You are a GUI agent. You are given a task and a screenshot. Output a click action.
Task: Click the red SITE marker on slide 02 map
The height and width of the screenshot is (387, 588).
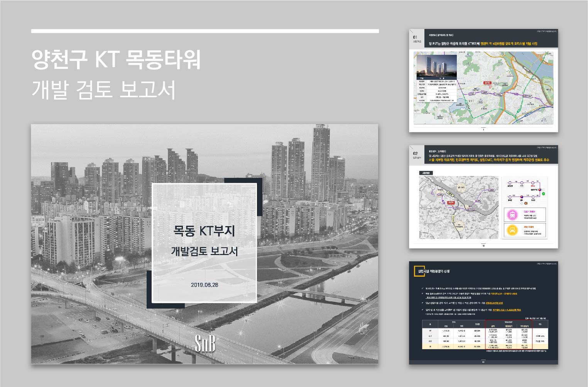(451, 202)
